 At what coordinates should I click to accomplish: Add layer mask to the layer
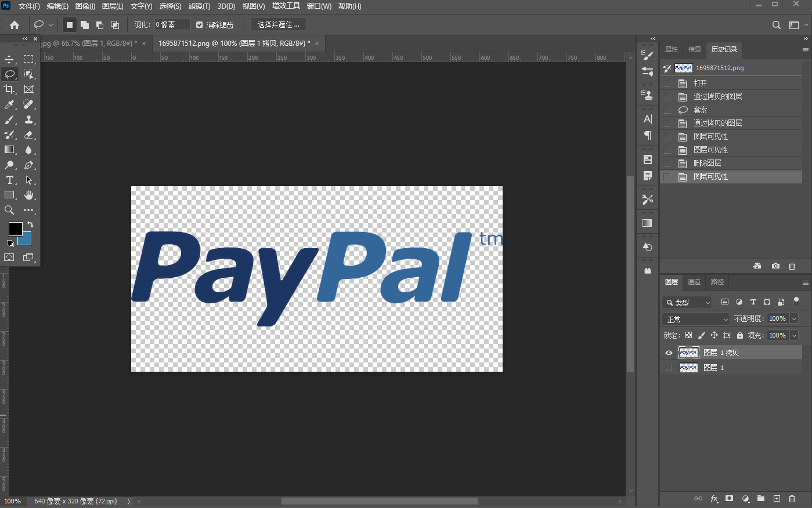click(730, 498)
